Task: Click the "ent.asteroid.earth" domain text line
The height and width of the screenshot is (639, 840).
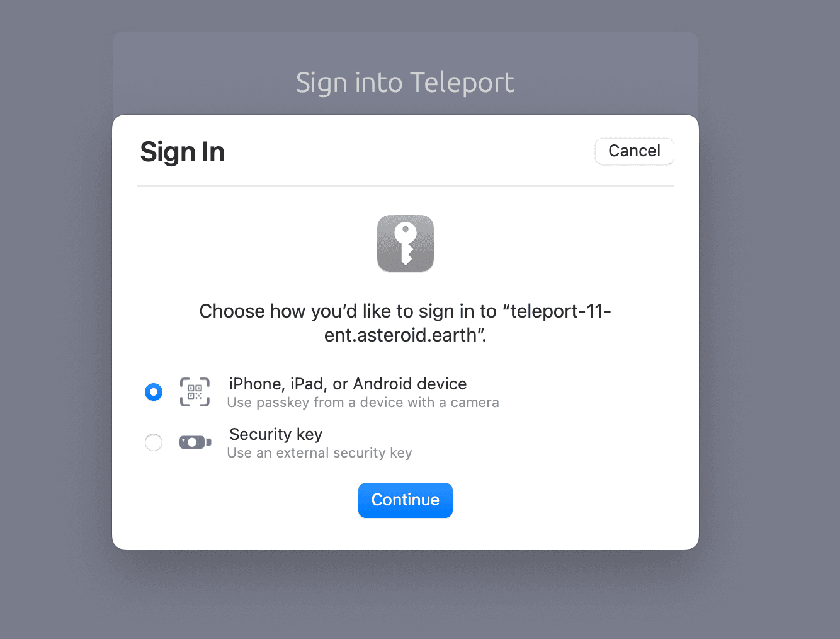Action: pyautogui.click(x=406, y=335)
